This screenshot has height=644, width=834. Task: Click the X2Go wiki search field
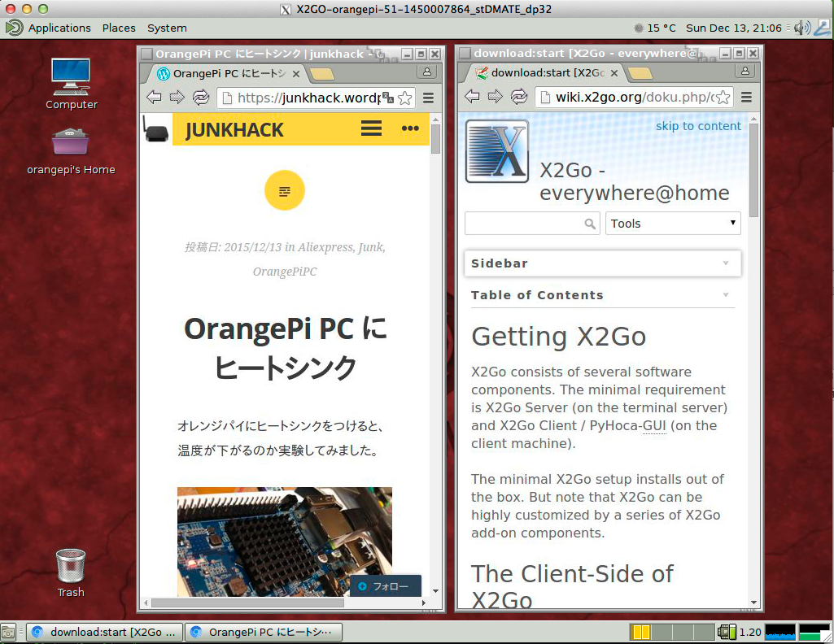click(x=525, y=224)
